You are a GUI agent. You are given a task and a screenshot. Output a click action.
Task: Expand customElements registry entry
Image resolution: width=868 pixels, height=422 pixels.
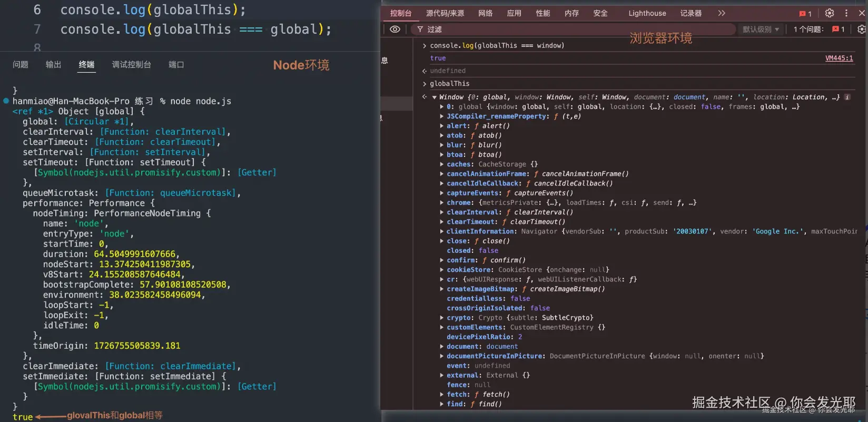(x=442, y=327)
